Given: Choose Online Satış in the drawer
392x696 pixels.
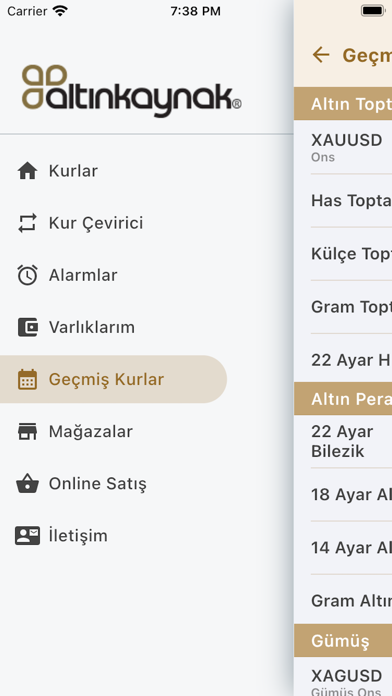Looking at the screenshot, I should tap(113, 483).
